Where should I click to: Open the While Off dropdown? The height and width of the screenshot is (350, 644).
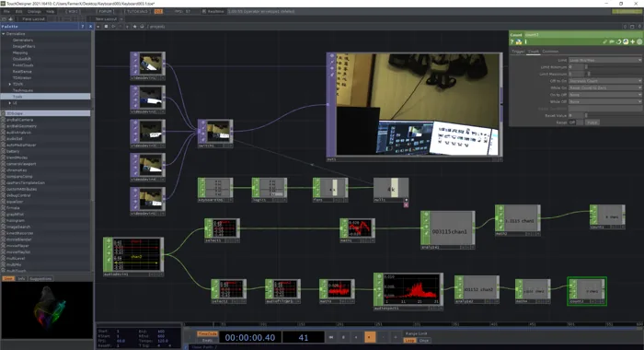(x=605, y=101)
